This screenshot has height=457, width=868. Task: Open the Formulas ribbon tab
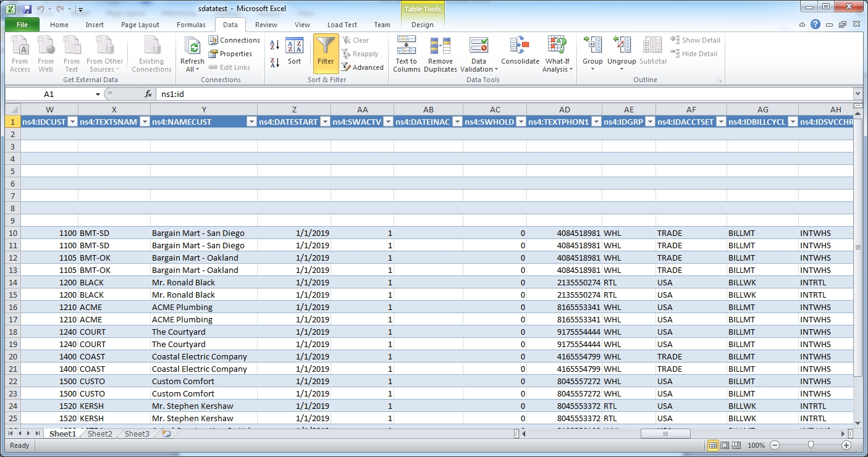click(x=191, y=25)
